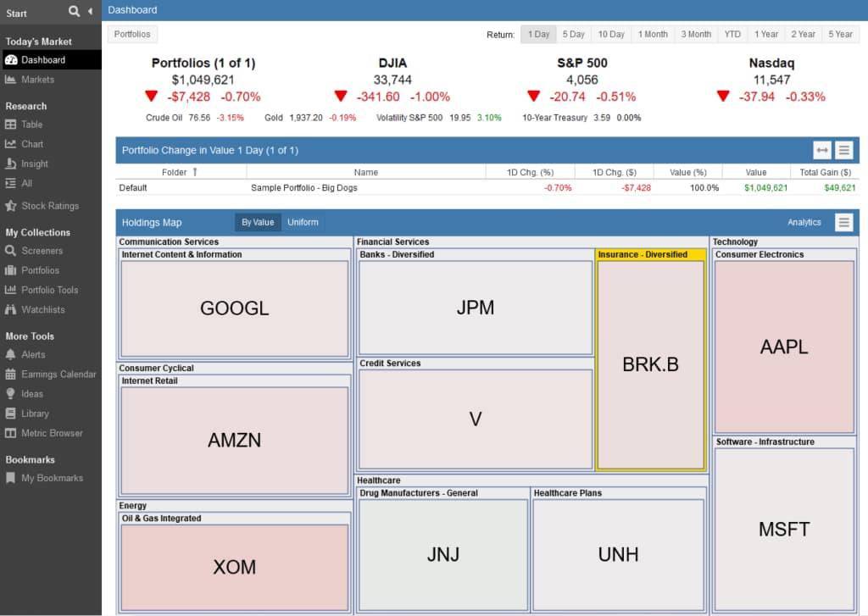
Task: Switch Holdings Map to By Value
Action: click(x=258, y=222)
